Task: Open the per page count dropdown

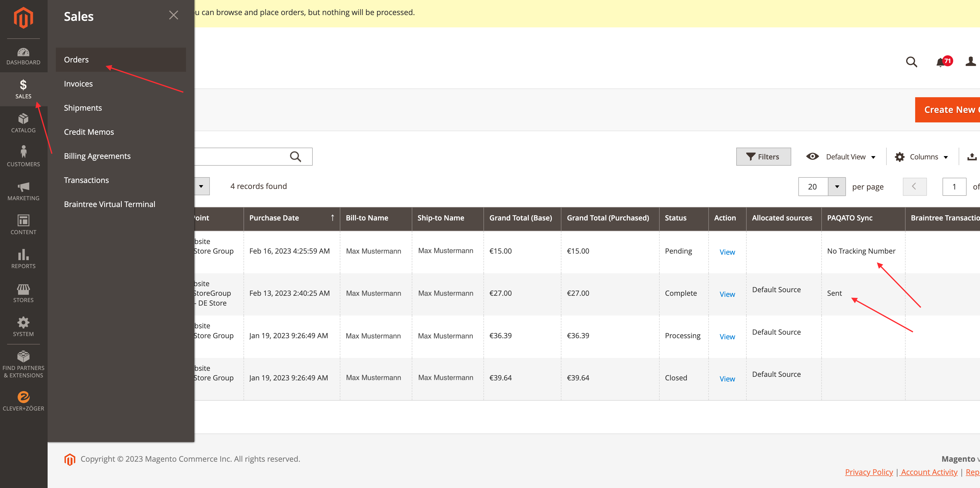Action: coord(837,186)
